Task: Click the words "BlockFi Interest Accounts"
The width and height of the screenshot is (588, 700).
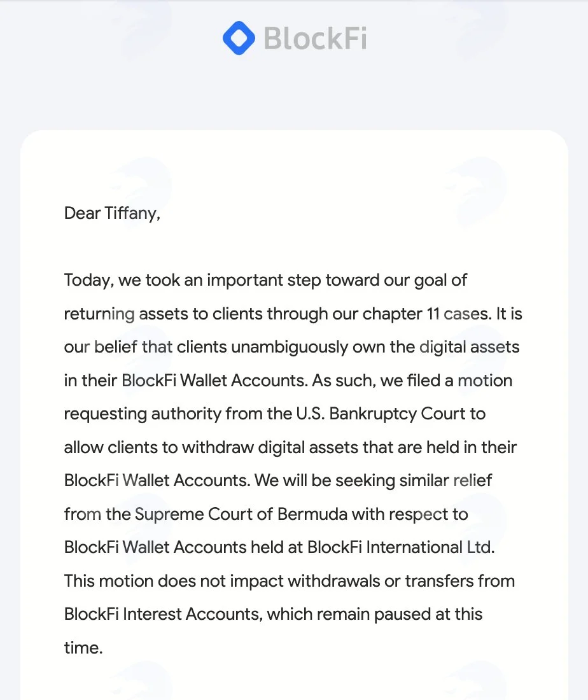Action: click(x=161, y=614)
